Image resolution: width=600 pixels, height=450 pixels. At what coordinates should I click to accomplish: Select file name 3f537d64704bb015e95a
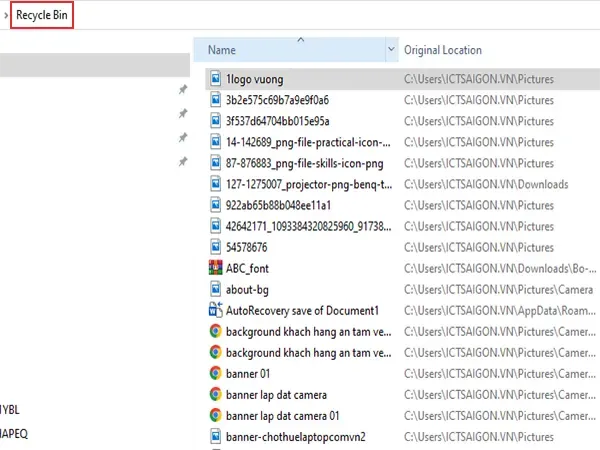277,121
